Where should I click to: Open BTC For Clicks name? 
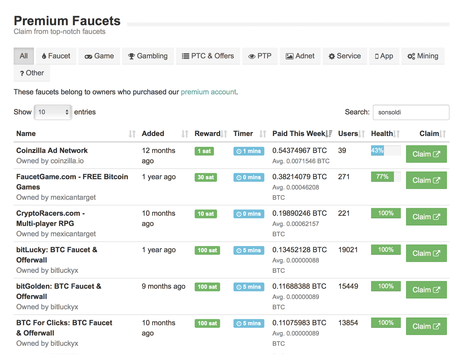(64, 328)
